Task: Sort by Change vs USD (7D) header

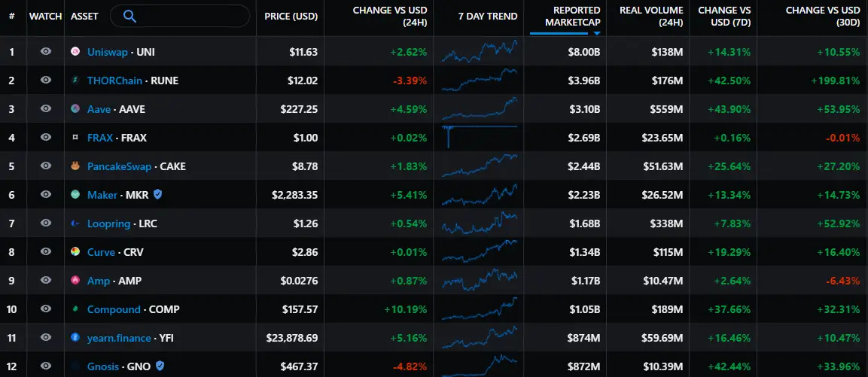Action: [723, 17]
